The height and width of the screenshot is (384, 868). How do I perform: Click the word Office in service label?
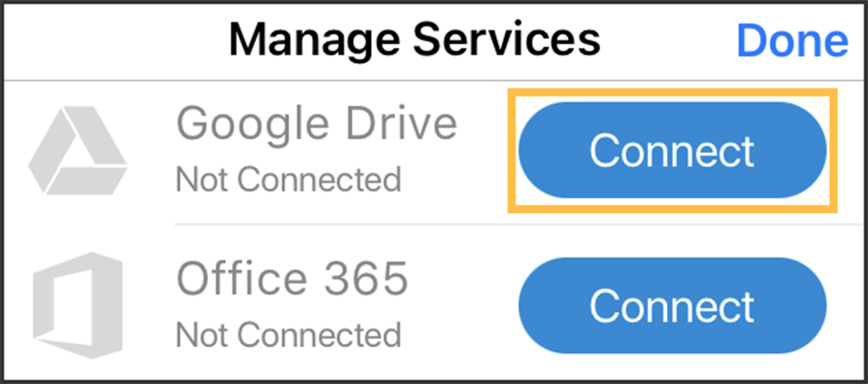[x=242, y=278]
